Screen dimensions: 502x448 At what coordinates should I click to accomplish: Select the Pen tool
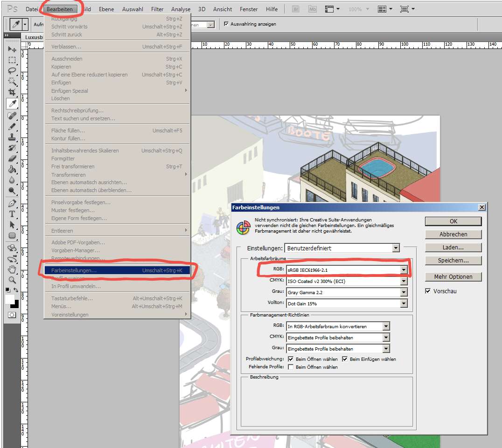tap(12, 203)
